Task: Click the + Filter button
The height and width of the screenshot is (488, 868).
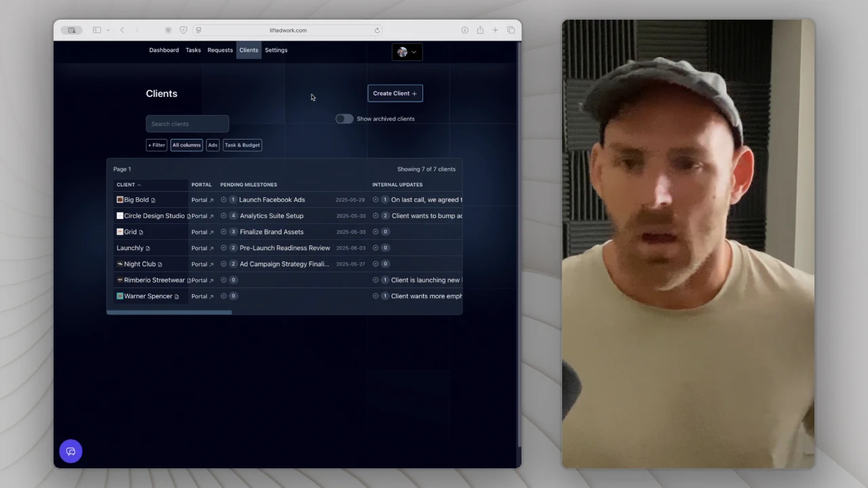Action: (157, 145)
